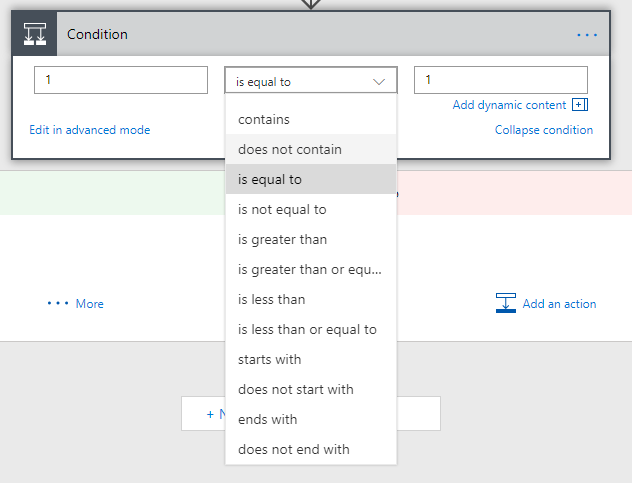Pick 'is less than' operator
Screen dimensions: 632x483
(x=311, y=299)
